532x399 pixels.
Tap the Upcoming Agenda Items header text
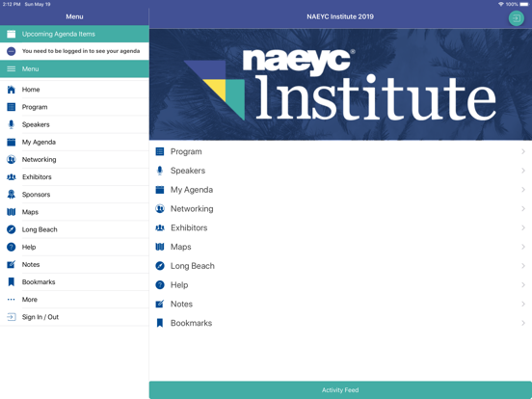[x=59, y=34]
